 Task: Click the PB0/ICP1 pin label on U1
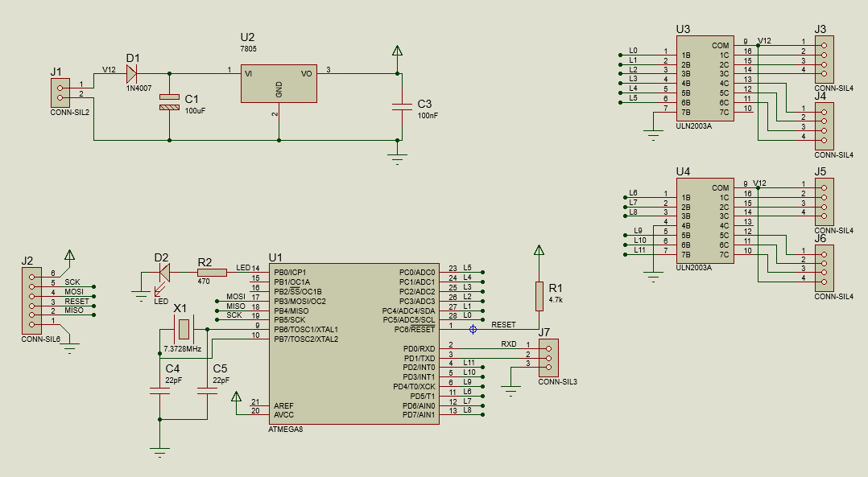[290, 273]
